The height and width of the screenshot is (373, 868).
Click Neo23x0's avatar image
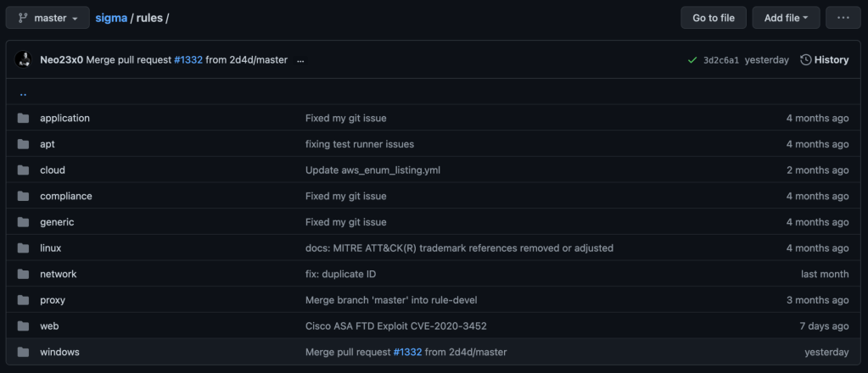pyautogui.click(x=24, y=60)
